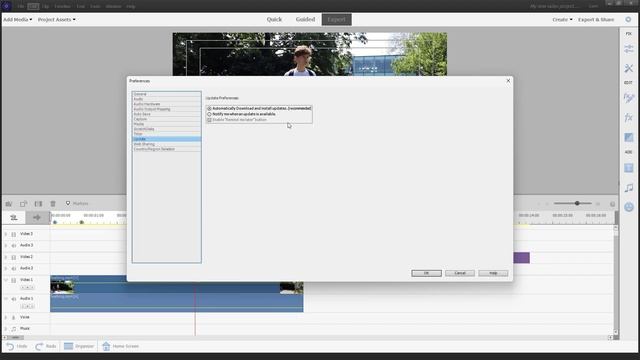
Task: Open the Organizer icon in bottom bar
Action: 69,346
